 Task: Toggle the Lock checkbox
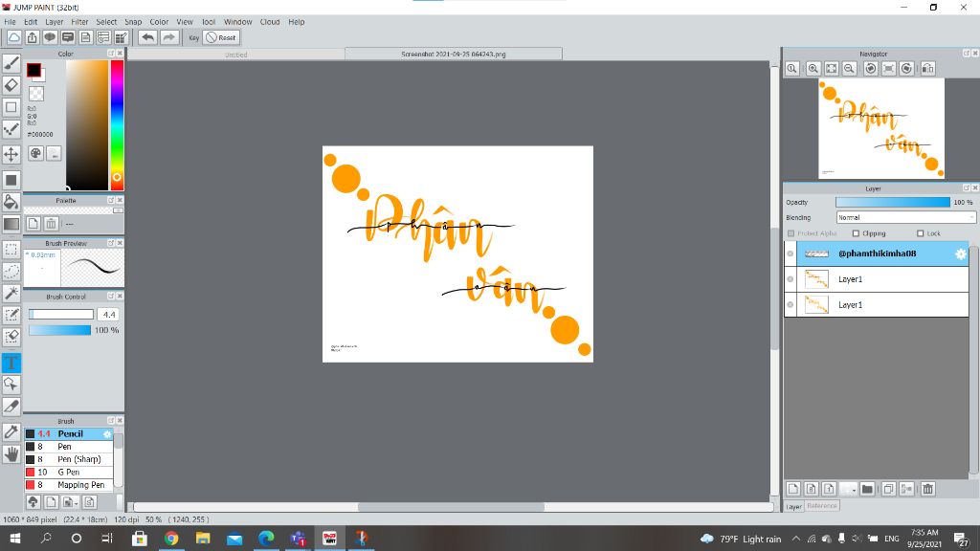point(920,233)
